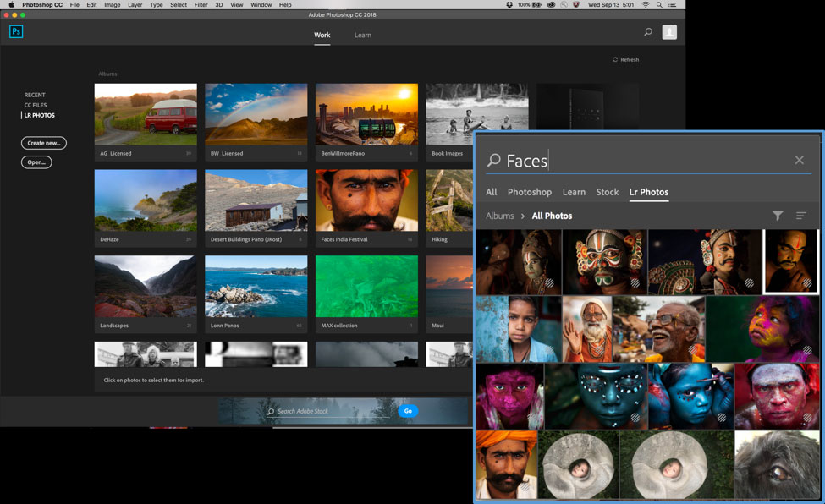Open the Notification Center list icon
This screenshot has height=504, width=825.
point(673,5)
